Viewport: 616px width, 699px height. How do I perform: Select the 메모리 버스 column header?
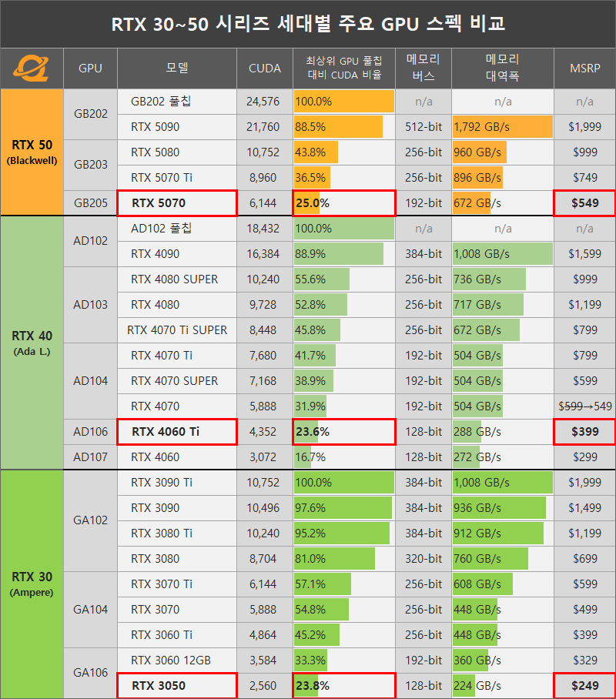click(x=423, y=69)
